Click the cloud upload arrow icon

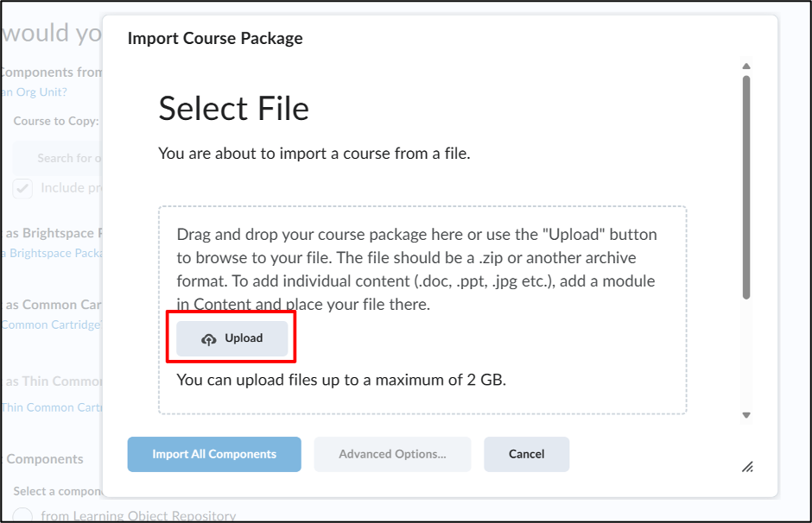209,339
